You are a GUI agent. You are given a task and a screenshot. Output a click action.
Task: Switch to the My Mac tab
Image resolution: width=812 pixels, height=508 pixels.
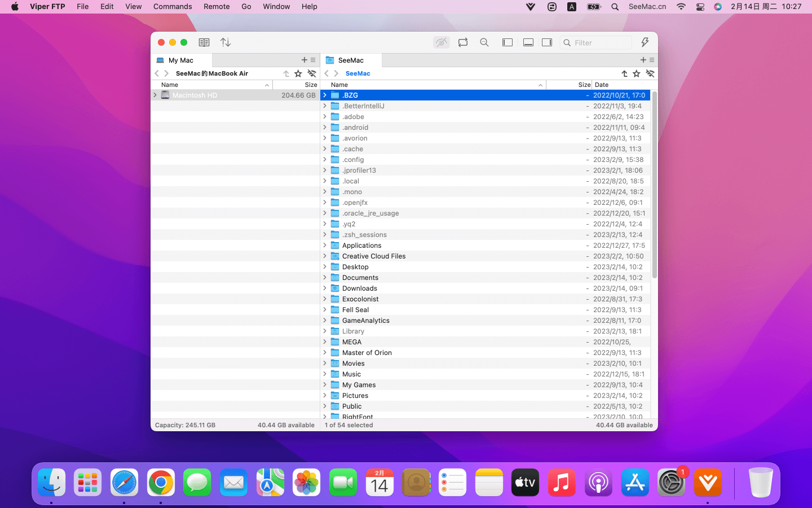point(181,60)
